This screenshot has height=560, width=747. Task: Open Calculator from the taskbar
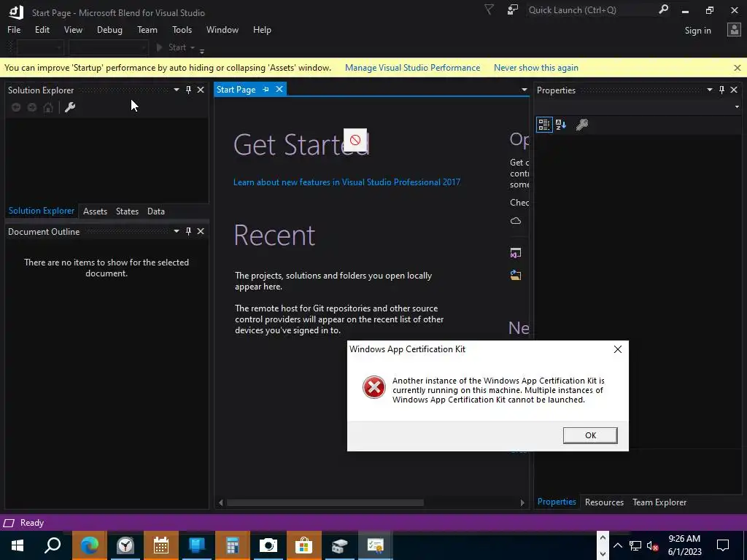(233, 545)
